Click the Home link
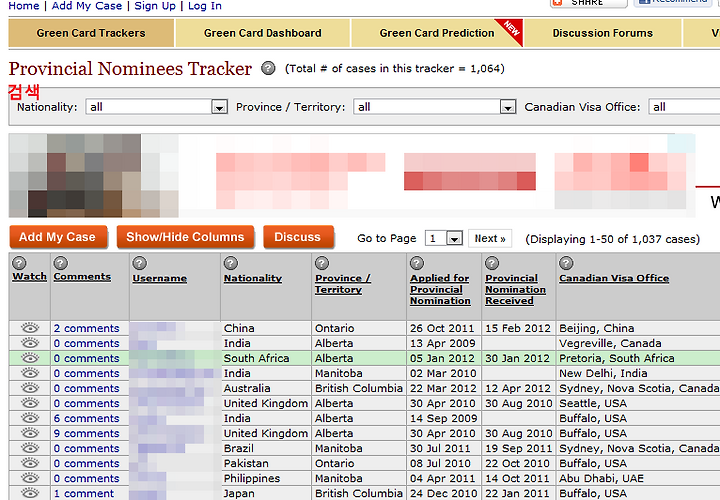Image resolution: width=720 pixels, height=500 pixels. (x=24, y=6)
